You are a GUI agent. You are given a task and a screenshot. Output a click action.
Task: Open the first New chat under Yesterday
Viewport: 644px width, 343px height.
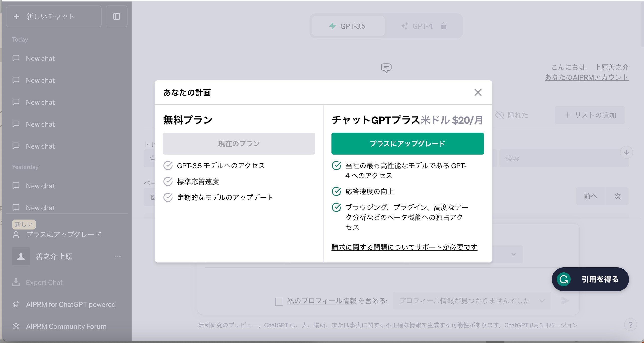pos(67,186)
